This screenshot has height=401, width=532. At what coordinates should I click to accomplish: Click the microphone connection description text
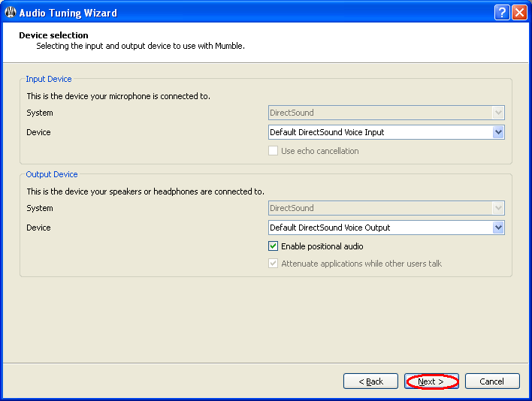[118, 96]
